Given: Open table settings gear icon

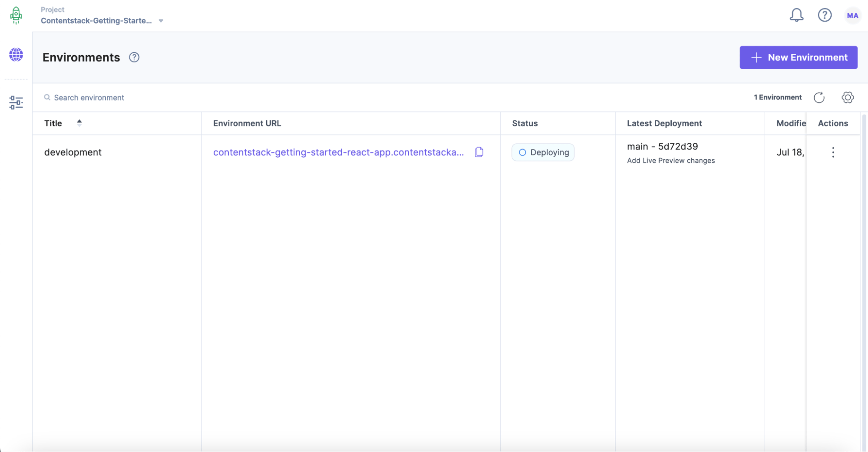Looking at the screenshot, I should click(x=847, y=97).
